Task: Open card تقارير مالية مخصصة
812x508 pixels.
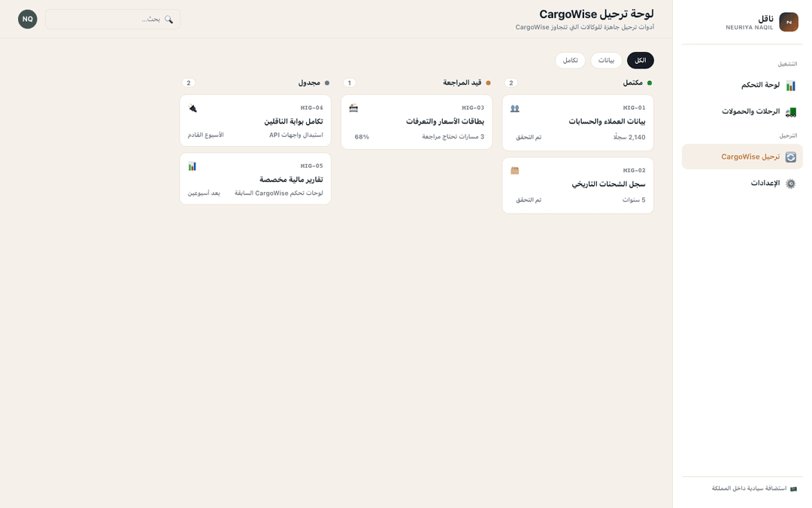Action: 256,179
